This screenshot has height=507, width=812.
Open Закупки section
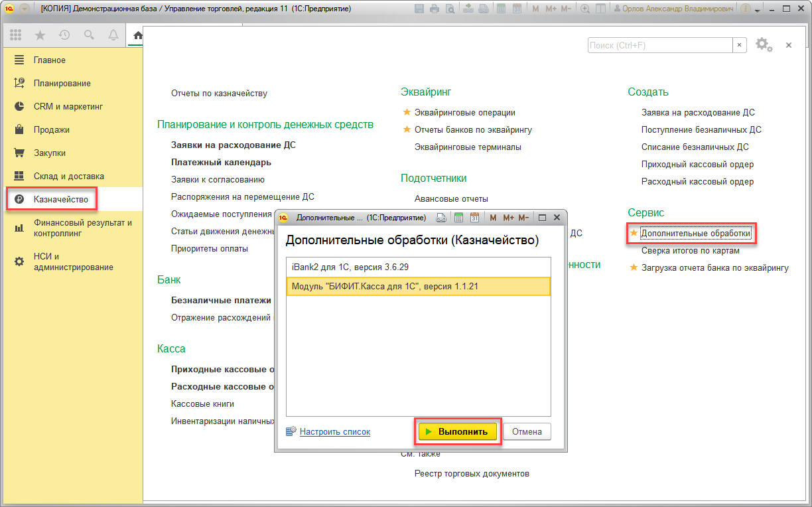click(72, 153)
